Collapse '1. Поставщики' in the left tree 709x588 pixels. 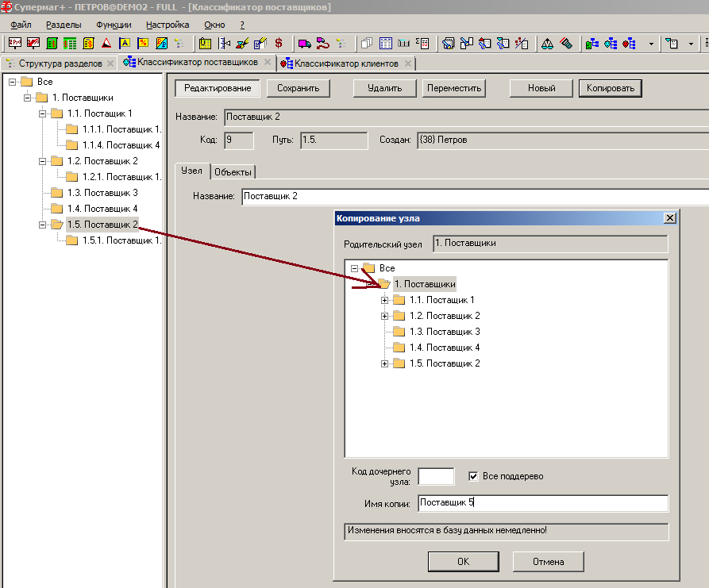[27, 98]
